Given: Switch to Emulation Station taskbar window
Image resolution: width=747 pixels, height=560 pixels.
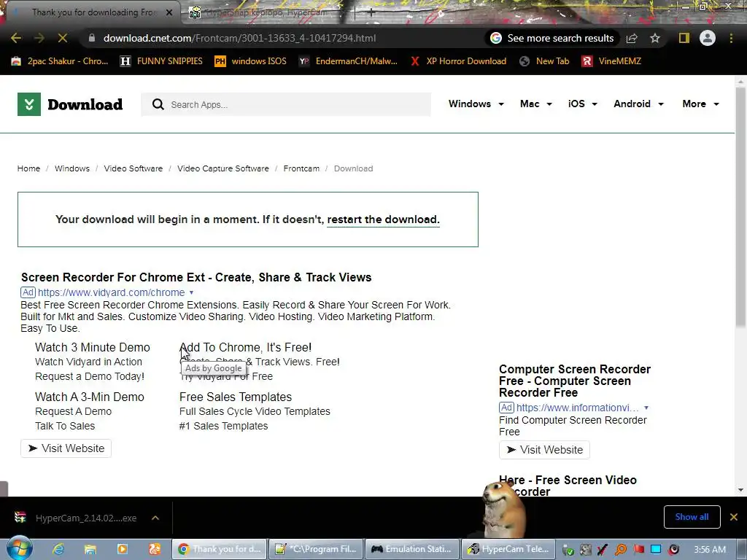Looking at the screenshot, I should (411, 549).
